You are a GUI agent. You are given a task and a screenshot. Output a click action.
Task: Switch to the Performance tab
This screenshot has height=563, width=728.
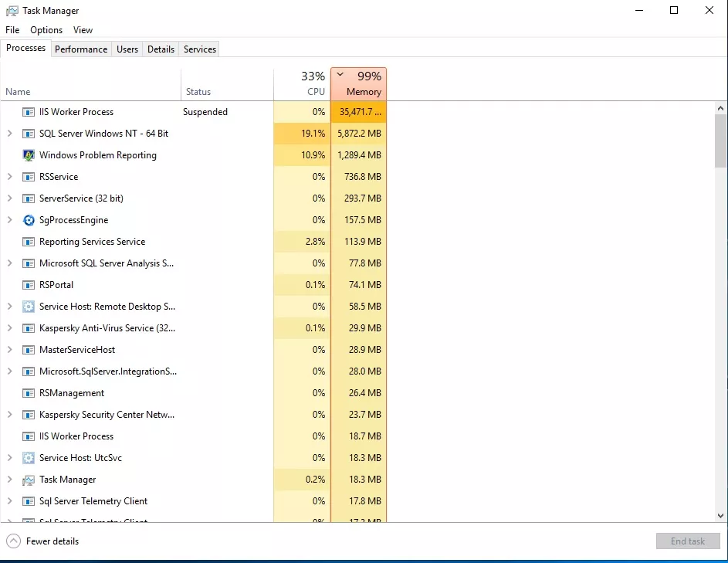(81, 49)
